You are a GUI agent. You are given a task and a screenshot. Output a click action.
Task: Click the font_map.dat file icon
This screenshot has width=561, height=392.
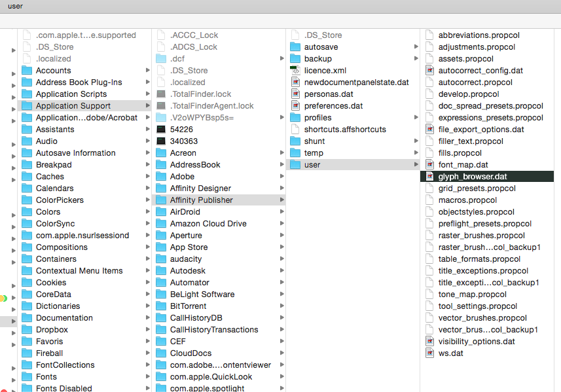pyautogui.click(x=429, y=164)
